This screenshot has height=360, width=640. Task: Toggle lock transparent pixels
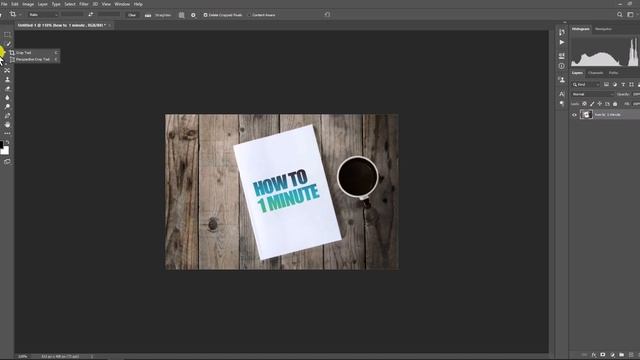584,104
